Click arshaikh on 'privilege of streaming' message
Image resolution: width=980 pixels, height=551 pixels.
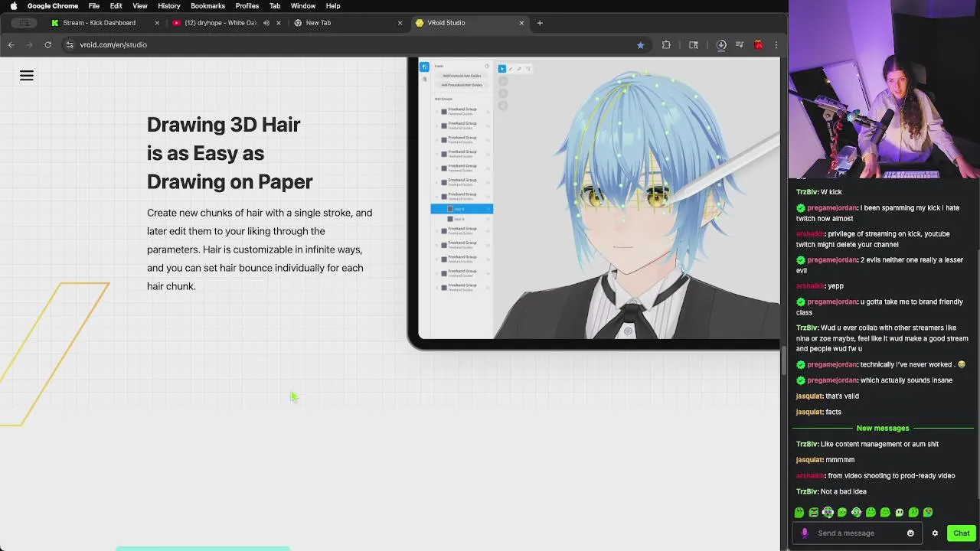[x=809, y=234]
